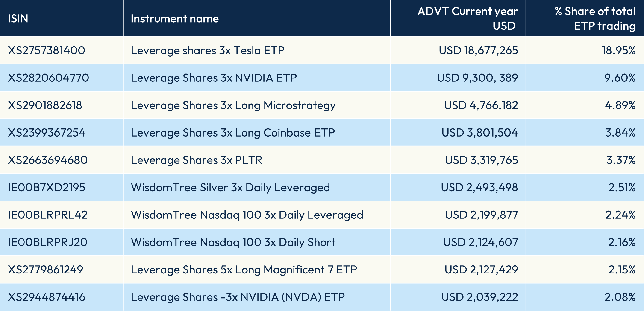Click Leverage Shares 3x Long Microstrategy
This screenshot has height=311, width=644.
(x=233, y=105)
